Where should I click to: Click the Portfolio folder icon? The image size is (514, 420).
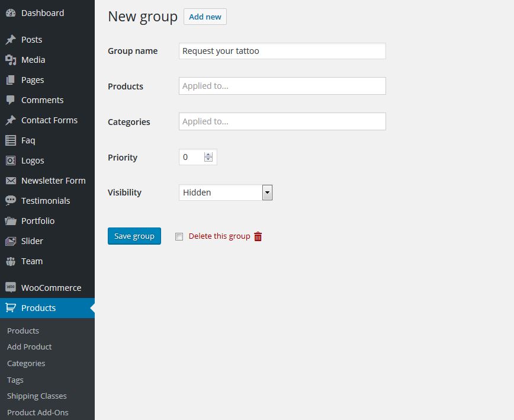click(x=11, y=221)
